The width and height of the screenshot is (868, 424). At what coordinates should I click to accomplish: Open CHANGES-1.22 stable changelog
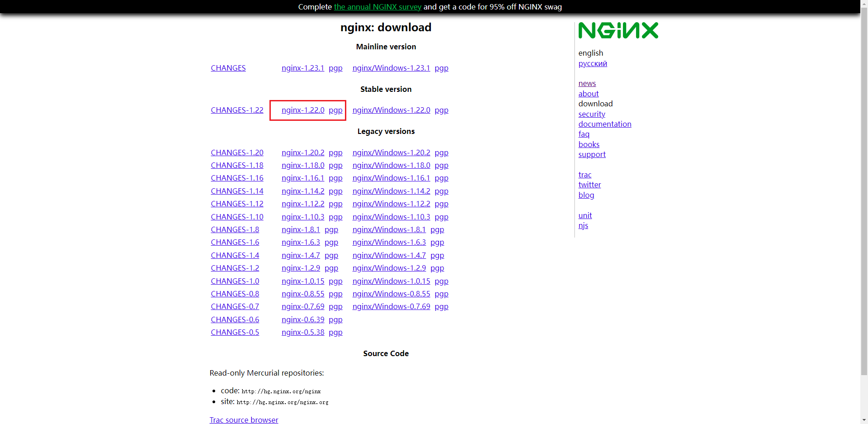(x=237, y=110)
